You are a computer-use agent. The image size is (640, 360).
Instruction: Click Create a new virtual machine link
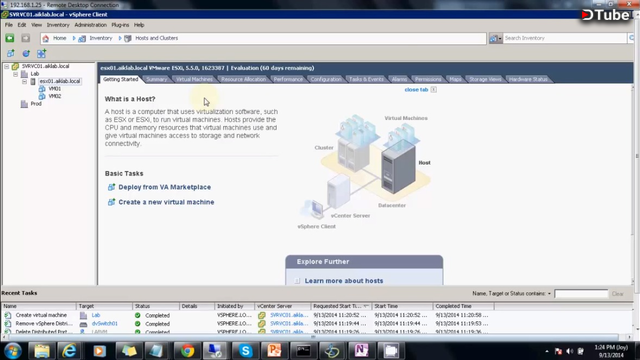(166, 202)
